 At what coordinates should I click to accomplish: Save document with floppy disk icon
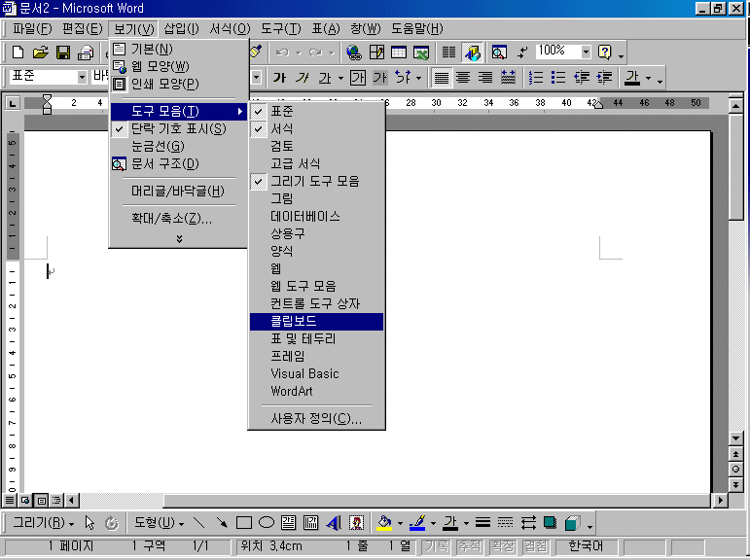coord(63,52)
